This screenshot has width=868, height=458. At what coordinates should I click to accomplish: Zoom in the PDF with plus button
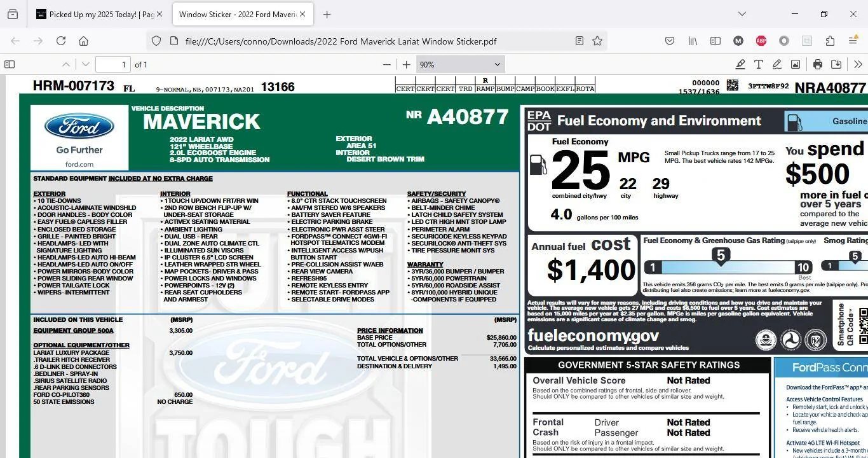[407, 64]
